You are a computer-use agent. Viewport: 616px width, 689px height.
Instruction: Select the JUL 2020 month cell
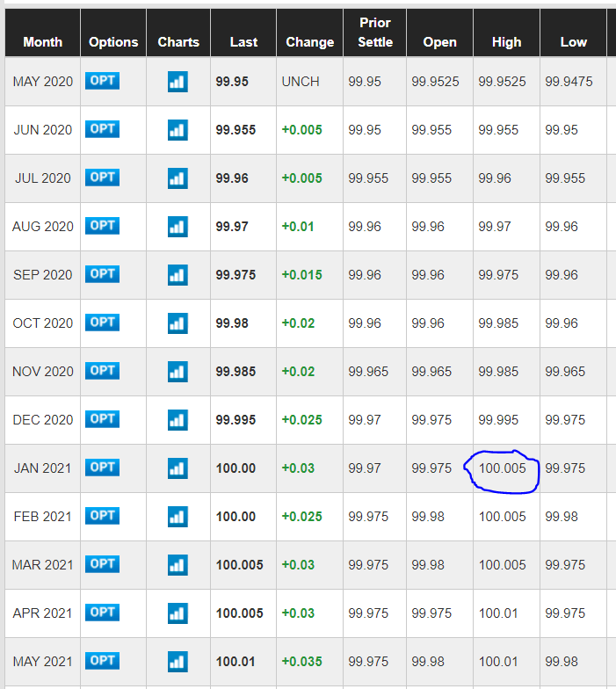click(42, 178)
